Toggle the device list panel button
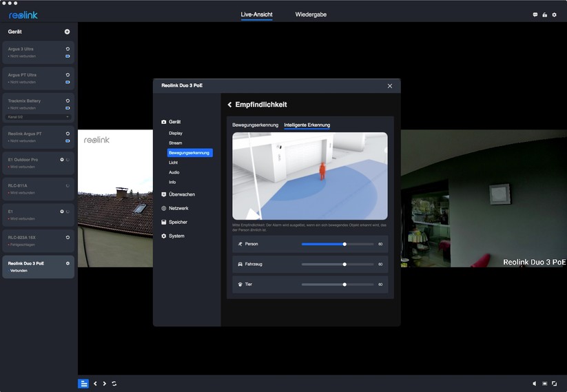The image size is (567, 392). coord(83,384)
